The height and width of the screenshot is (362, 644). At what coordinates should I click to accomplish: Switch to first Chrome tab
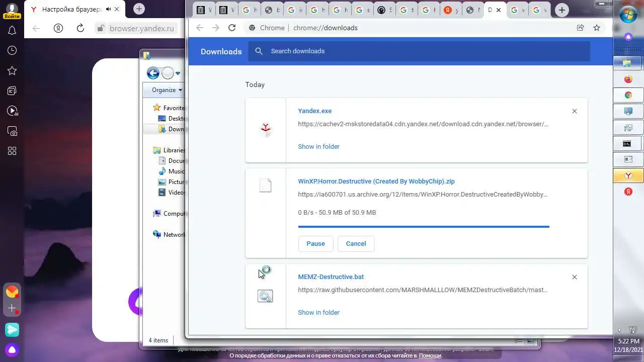(204, 10)
